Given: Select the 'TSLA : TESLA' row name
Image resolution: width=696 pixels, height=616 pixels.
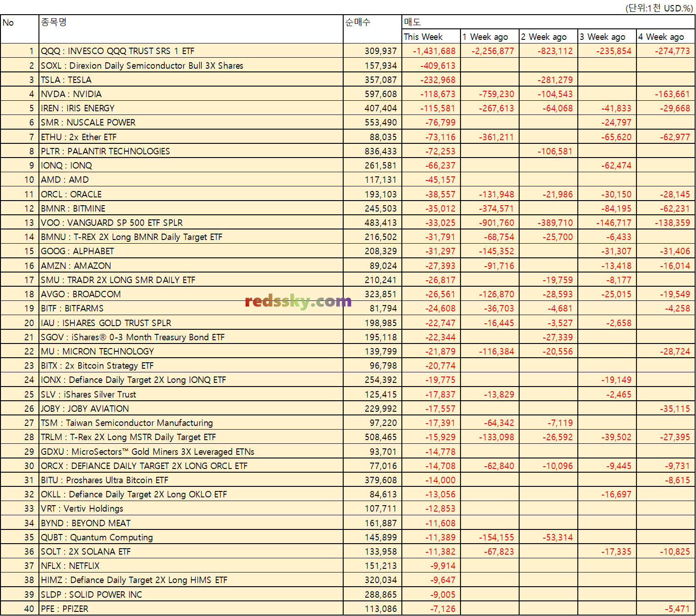Looking at the screenshot, I should click(191, 80).
